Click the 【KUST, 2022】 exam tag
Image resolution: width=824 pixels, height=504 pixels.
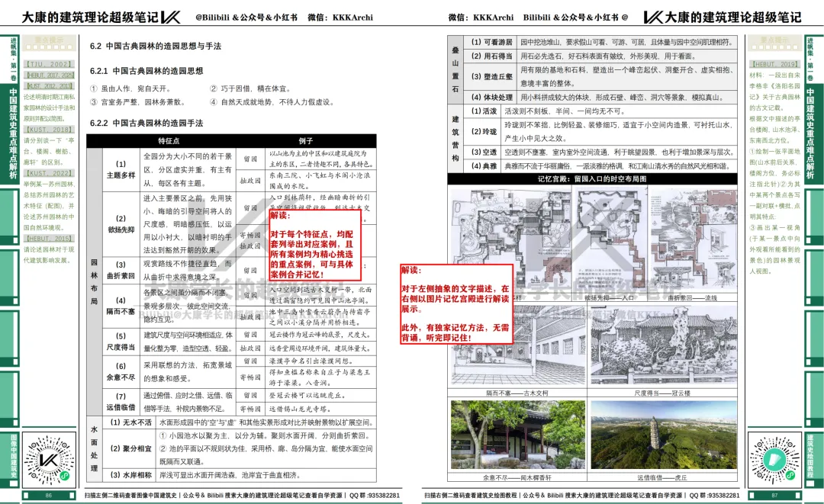click(50, 173)
